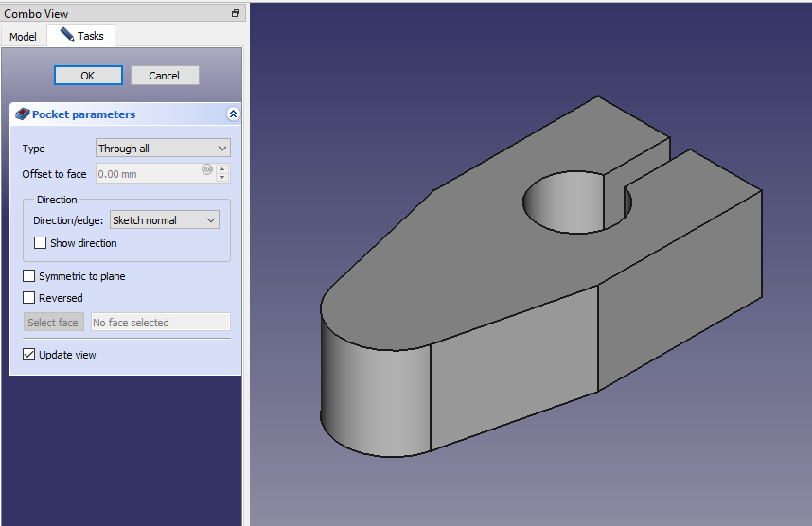
Task: Click the Offset to face value field
Action: [147, 174]
